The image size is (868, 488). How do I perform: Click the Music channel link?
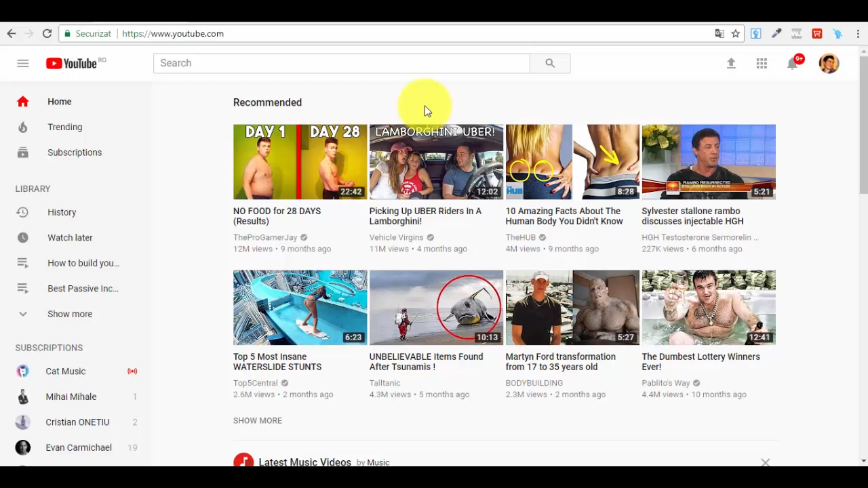click(378, 462)
